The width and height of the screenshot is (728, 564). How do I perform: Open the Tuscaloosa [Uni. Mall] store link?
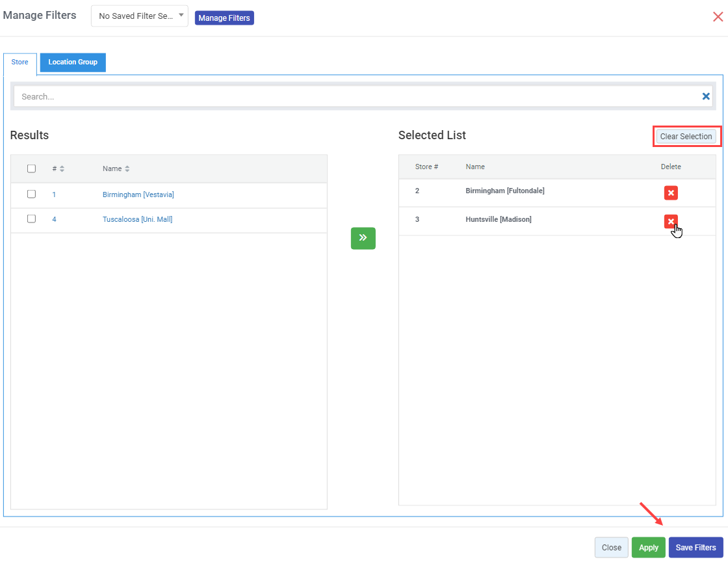click(137, 219)
